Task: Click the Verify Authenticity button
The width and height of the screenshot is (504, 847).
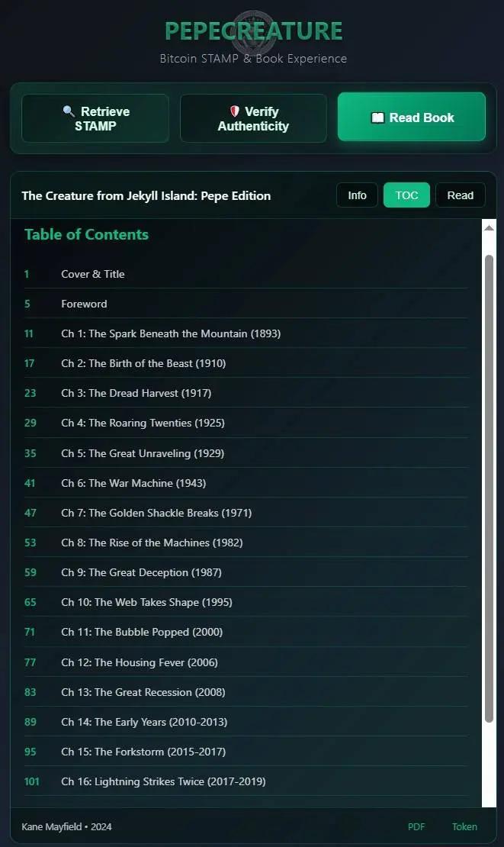Action: pos(253,118)
